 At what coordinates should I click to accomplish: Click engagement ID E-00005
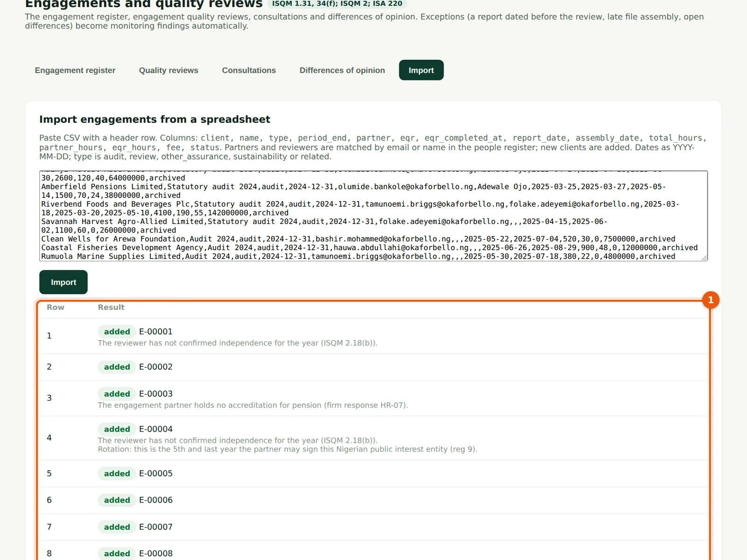tap(156, 473)
